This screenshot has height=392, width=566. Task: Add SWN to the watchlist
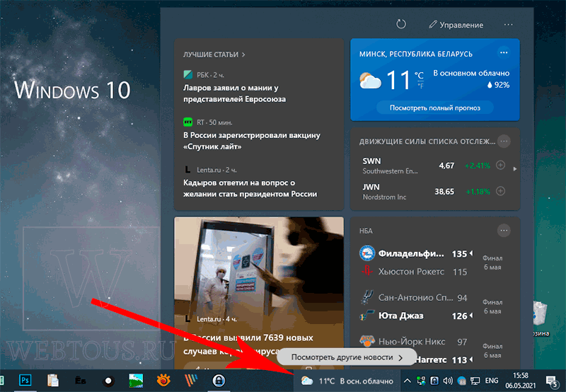(x=500, y=165)
